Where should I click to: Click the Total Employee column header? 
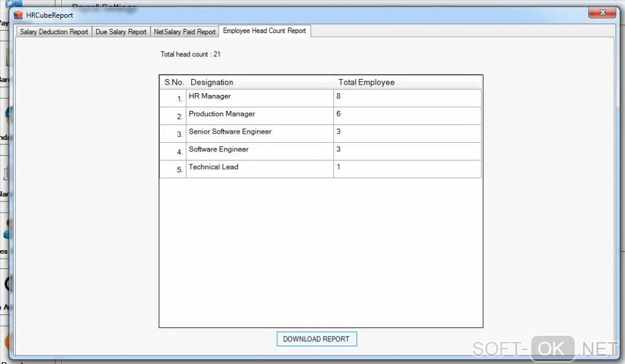click(407, 82)
